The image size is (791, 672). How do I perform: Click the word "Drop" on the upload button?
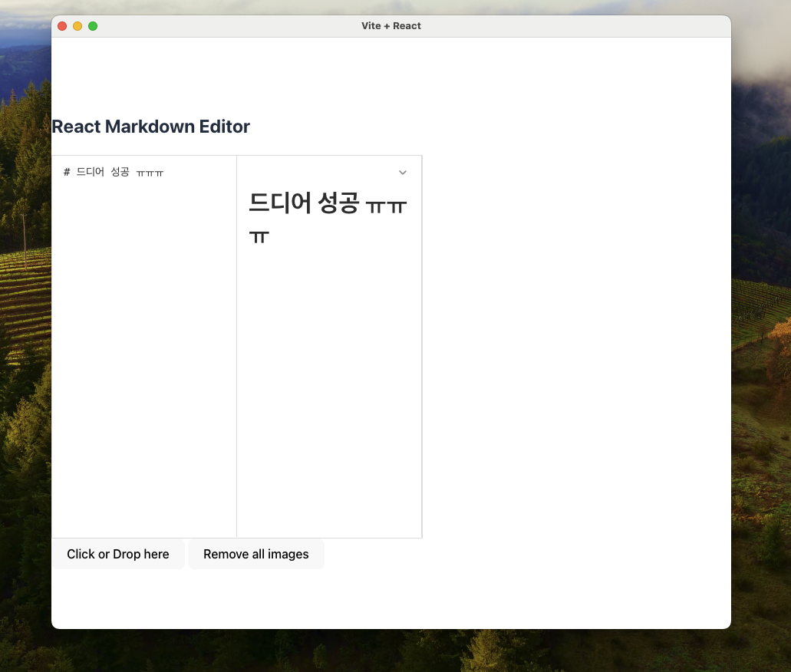click(x=127, y=555)
